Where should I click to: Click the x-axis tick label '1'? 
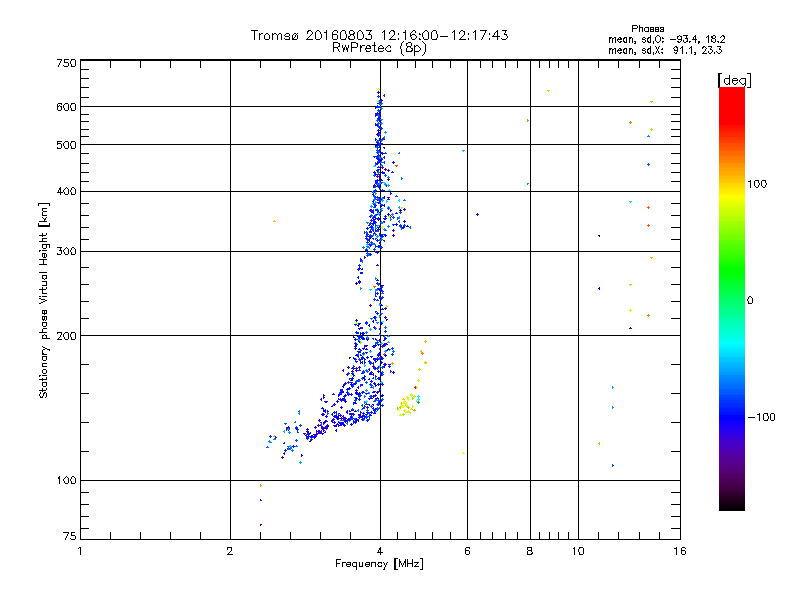point(80,551)
